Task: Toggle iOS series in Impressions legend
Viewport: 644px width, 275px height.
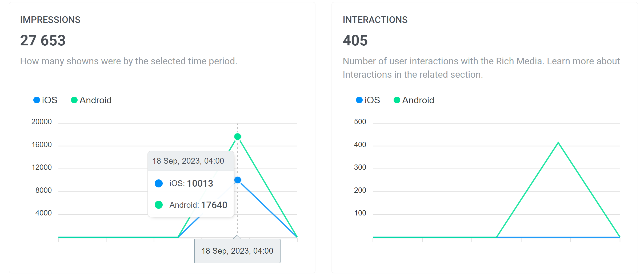Action: pyautogui.click(x=45, y=100)
